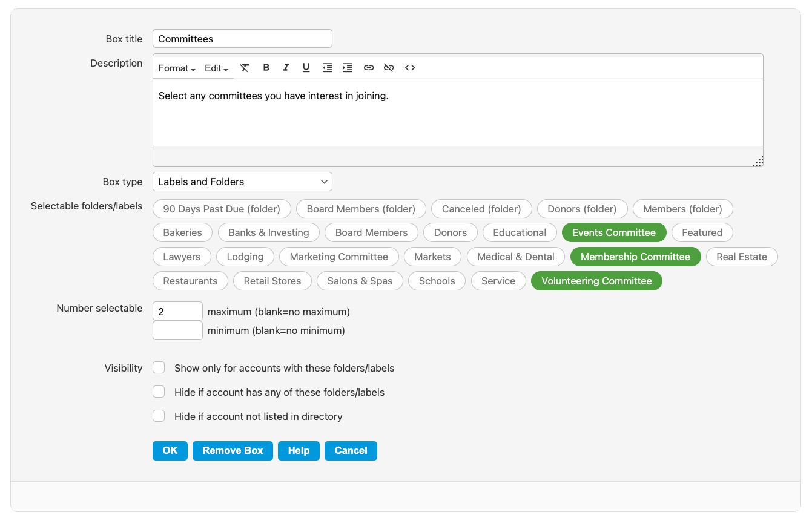Screen dimensions: 812x518
Task: Apply italic formatting in the toolbar
Action: 286,68
